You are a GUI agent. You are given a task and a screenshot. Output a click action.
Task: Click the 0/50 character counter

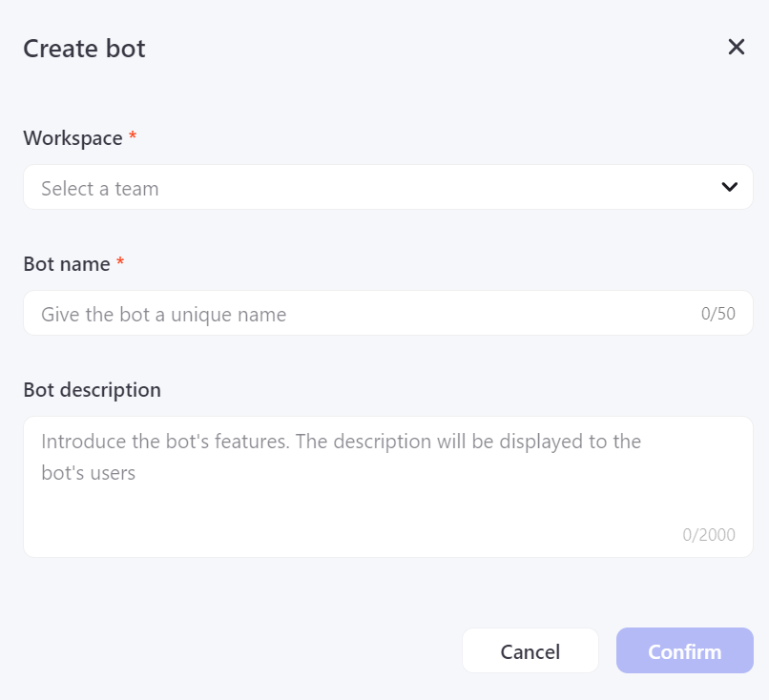point(718,314)
